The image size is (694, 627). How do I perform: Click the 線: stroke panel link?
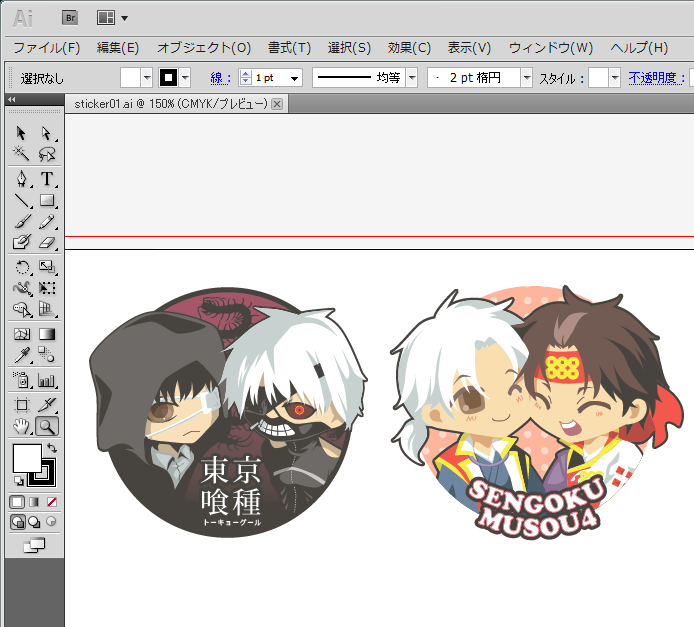[220, 78]
